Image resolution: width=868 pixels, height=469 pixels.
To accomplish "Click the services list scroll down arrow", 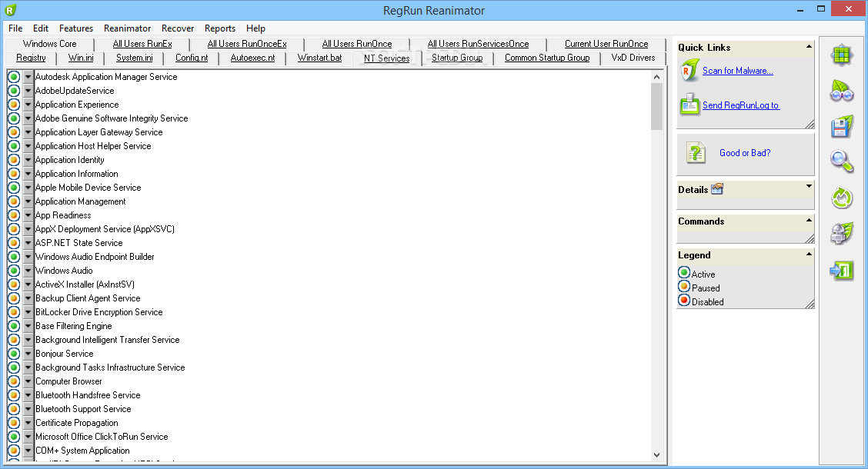I will click(656, 455).
